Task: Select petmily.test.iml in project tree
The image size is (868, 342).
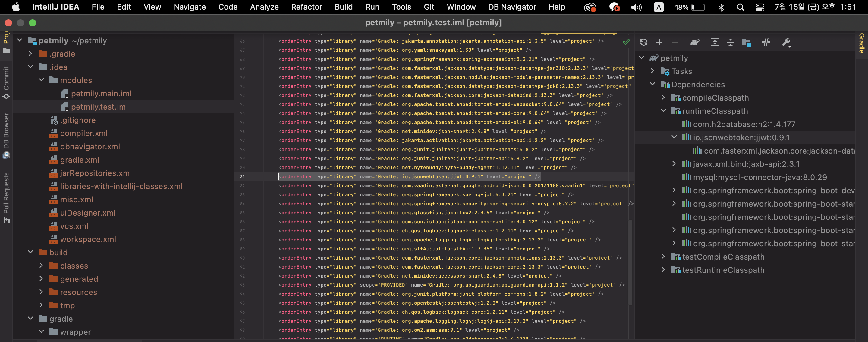Action: pos(99,107)
